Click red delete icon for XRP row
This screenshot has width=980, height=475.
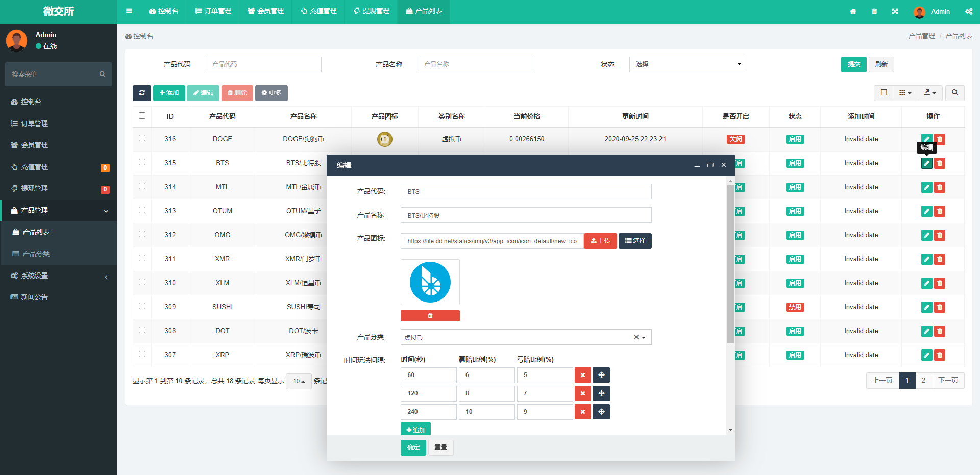click(x=939, y=355)
